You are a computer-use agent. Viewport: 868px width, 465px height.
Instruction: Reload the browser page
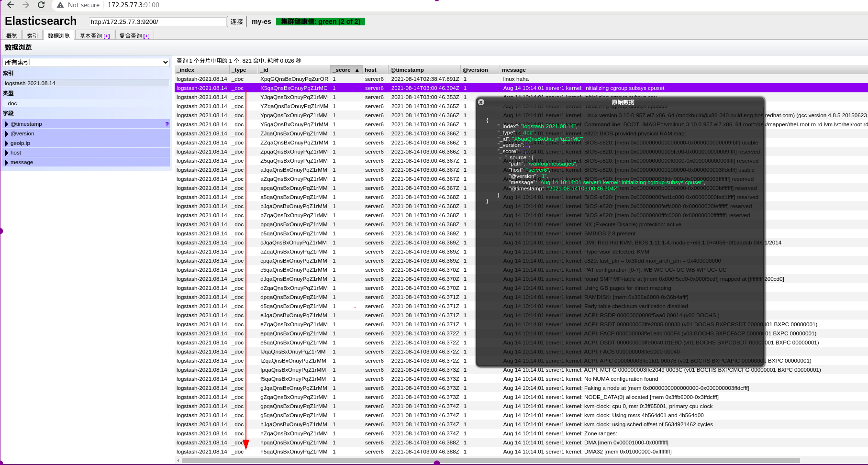click(41, 5)
